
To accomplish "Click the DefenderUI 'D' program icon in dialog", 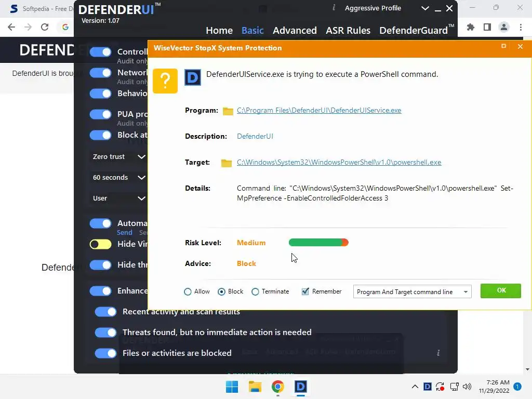I will [x=193, y=78].
